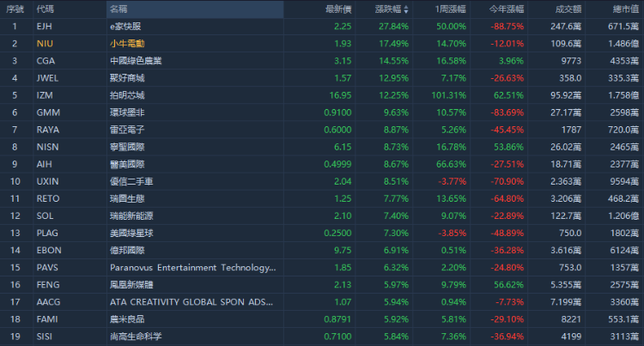Click SOL's market cap 1.206億
Viewport: 644px width, 346px height.
coord(623,215)
